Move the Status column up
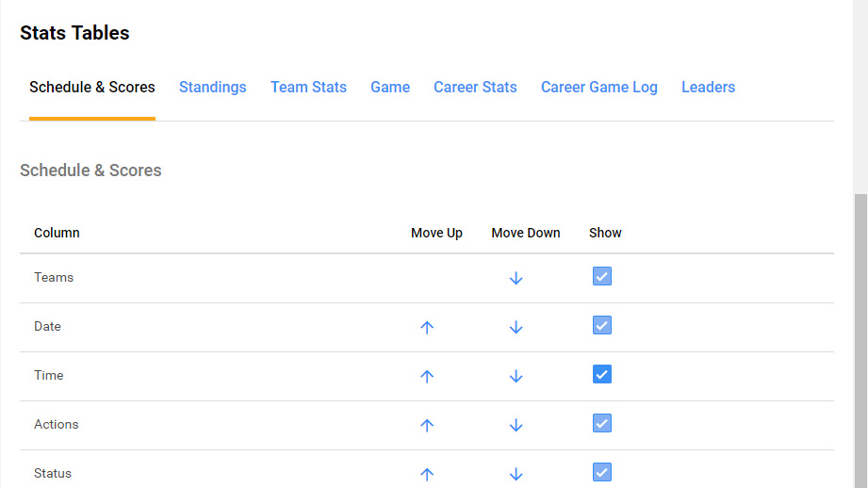 (x=427, y=474)
